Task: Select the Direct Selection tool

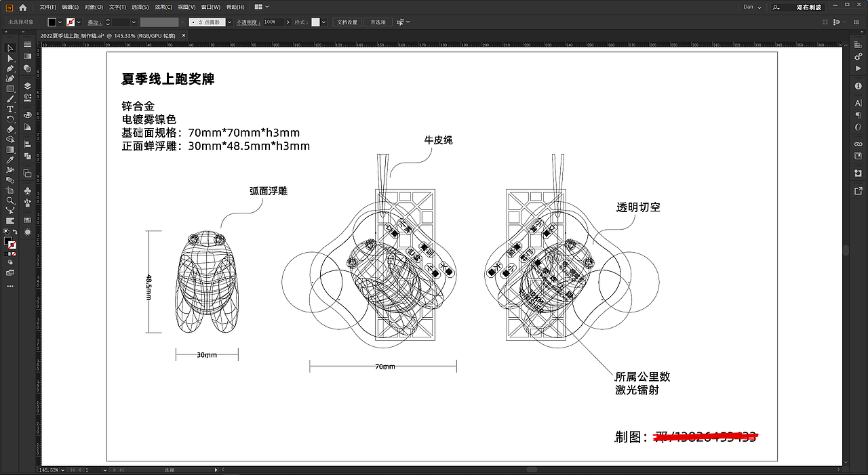Action: tap(9, 58)
